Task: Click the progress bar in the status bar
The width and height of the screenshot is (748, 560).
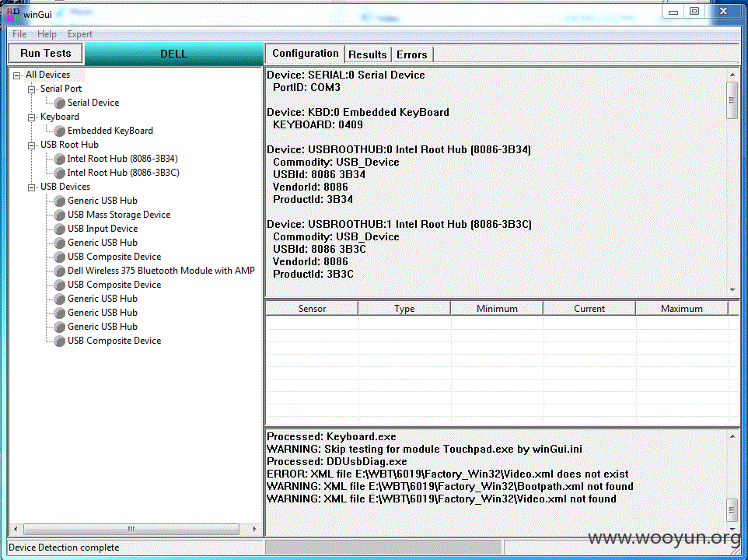Action: click(x=383, y=548)
